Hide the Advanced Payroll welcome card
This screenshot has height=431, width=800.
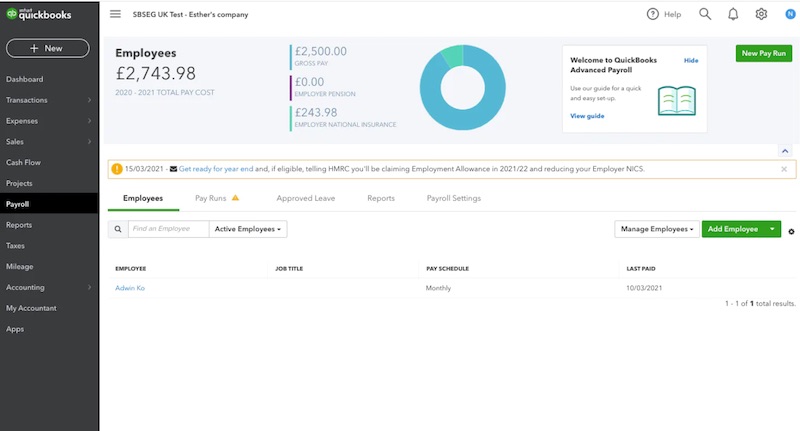(691, 60)
